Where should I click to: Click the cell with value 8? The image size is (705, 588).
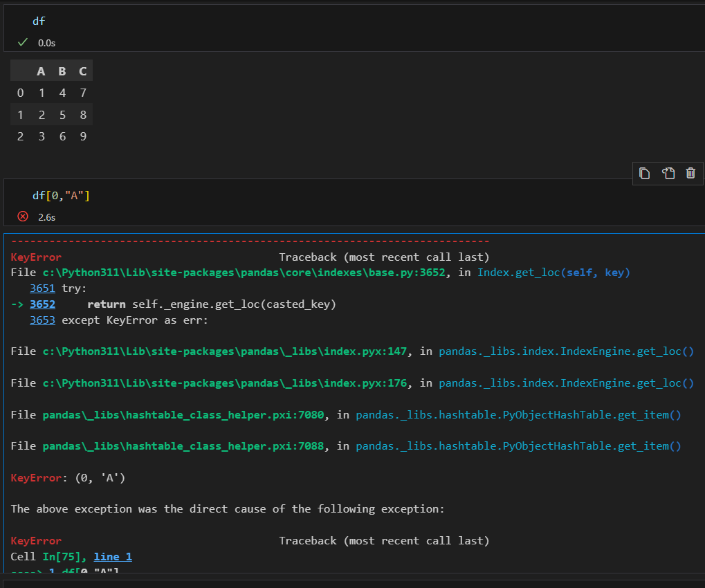83,115
